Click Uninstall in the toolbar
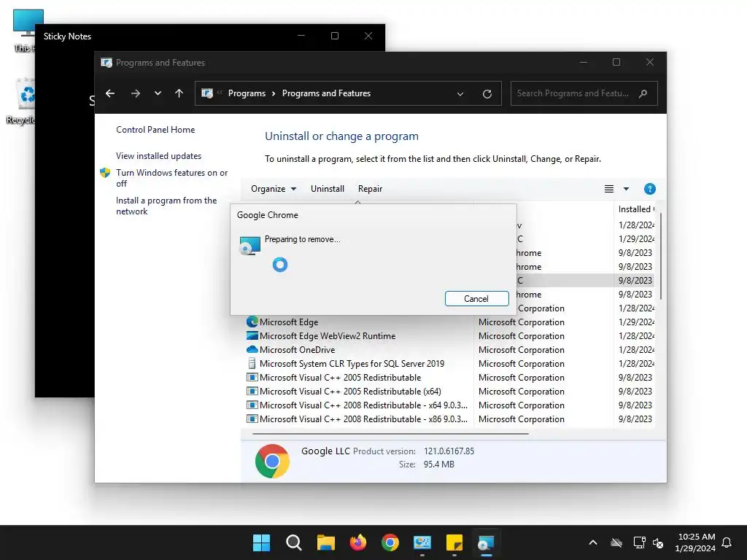The height and width of the screenshot is (560, 747). point(328,189)
